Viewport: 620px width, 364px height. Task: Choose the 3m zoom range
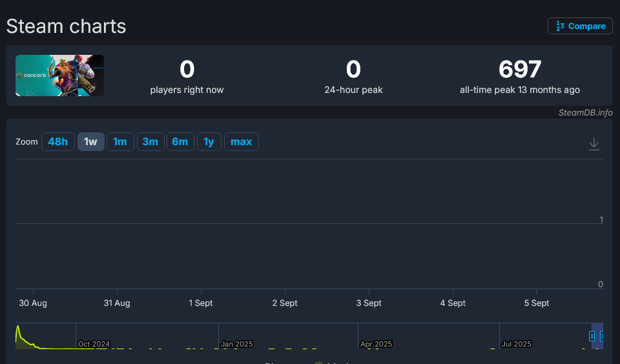click(x=150, y=141)
